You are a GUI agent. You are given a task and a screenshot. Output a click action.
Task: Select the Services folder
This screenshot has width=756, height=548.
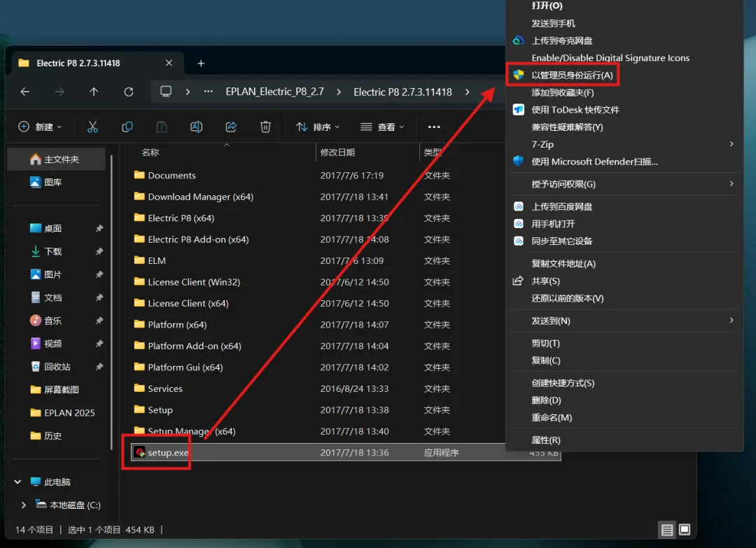click(x=318, y=388)
